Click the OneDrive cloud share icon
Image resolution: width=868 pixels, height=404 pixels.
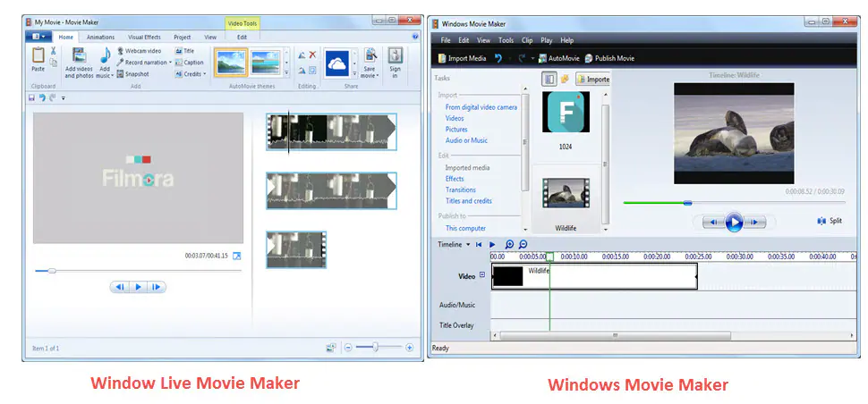click(x=336, y=63)
